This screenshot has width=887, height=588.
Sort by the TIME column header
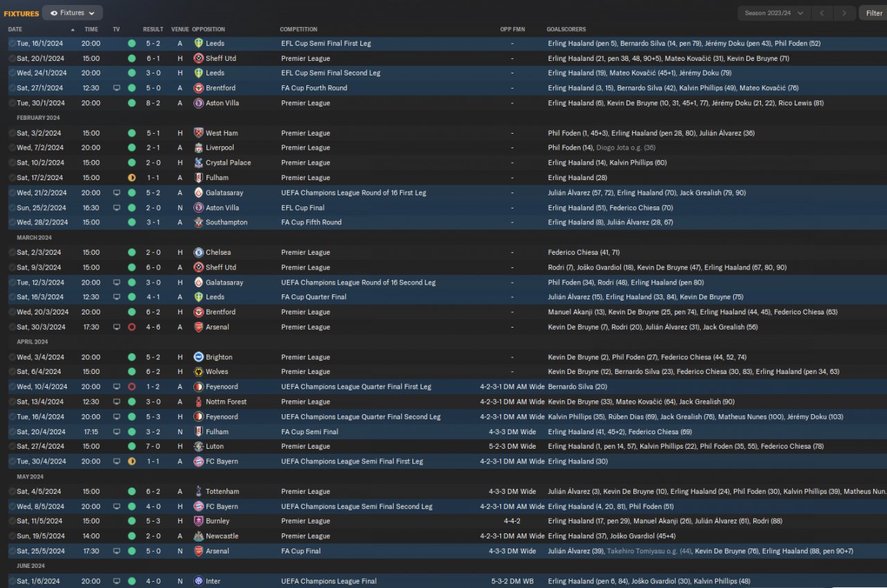pyautogui.click(x=91, y=29)
